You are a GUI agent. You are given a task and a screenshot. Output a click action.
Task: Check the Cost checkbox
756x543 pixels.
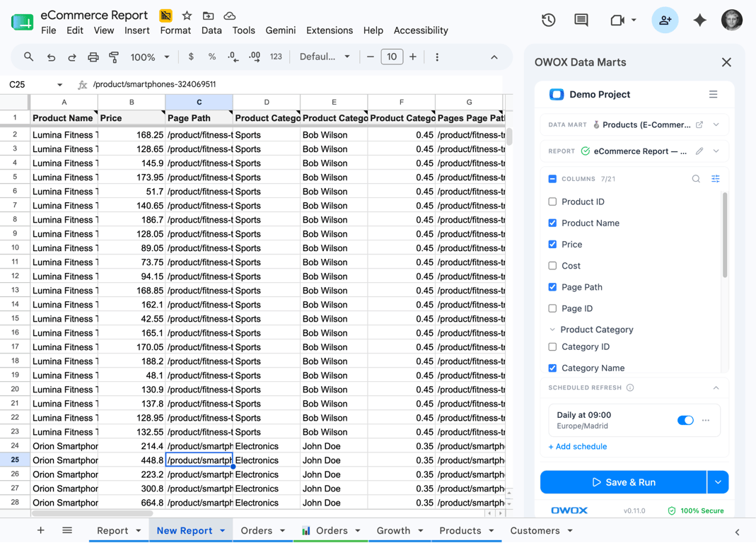tap(552, 266)
